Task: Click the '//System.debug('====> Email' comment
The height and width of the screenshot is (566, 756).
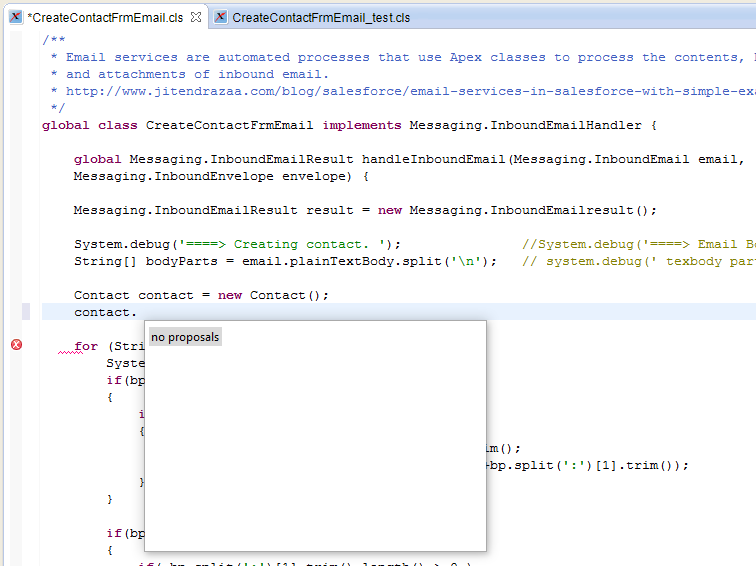Action: pos(639,245)
